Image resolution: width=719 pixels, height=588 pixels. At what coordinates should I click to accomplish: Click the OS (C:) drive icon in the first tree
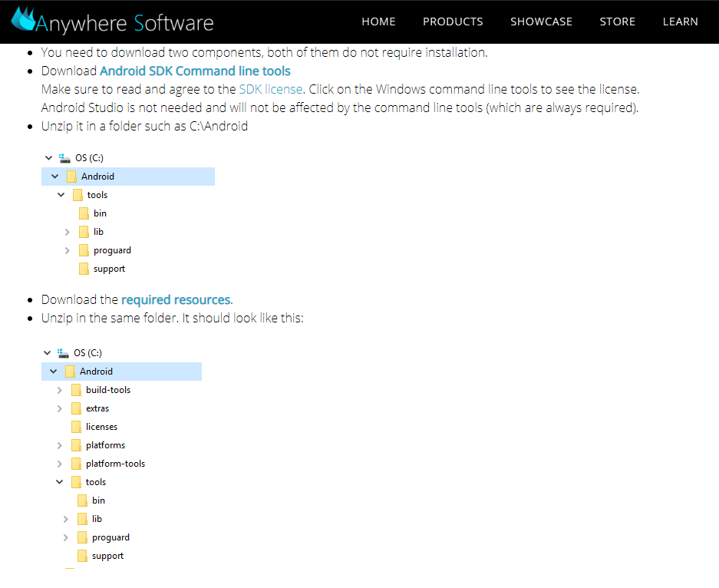coord(64,158)
